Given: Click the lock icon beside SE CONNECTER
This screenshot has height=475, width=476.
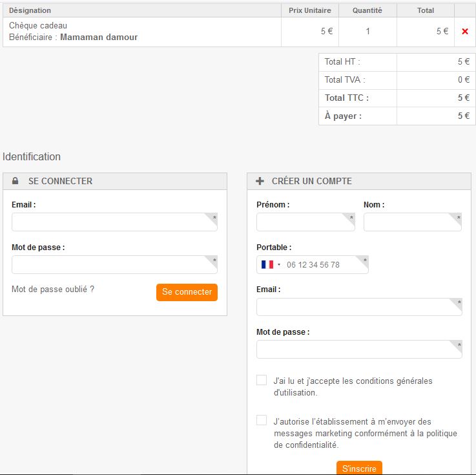Looking at the screenshot, I should click(x=16, y=182).
